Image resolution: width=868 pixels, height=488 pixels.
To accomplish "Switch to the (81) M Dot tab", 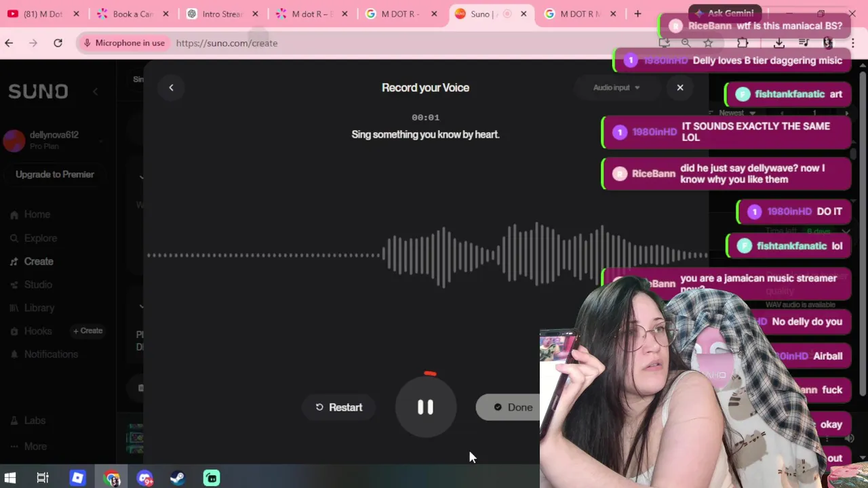I will 43,14.
